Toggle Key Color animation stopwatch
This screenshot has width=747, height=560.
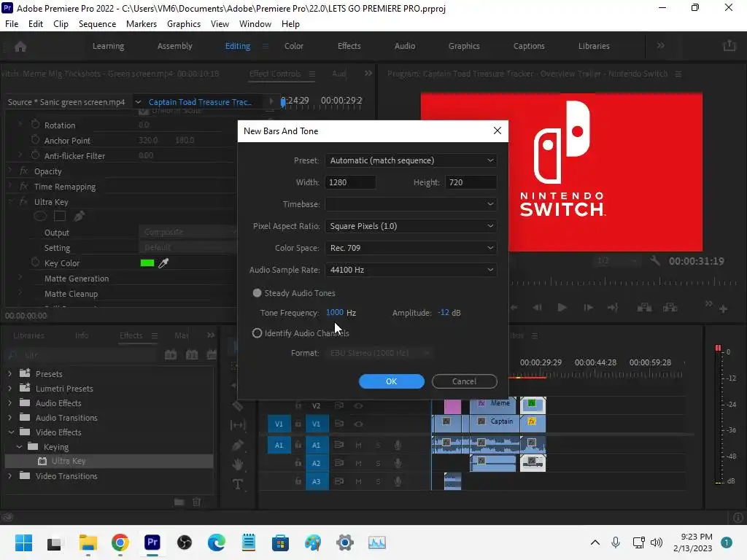35,262
